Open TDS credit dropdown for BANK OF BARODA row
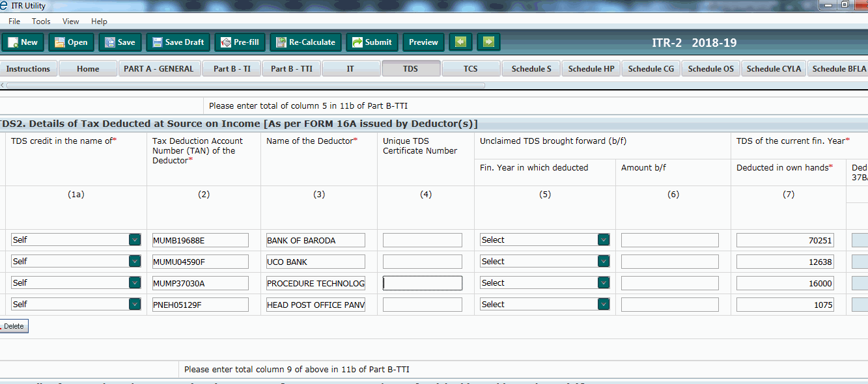The image size is (868, 384). tap(135, 240)
